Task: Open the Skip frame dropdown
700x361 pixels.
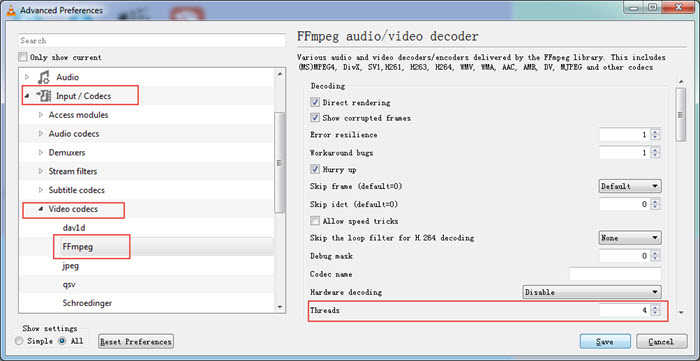Action: pyautogui.click(x=630, y=186)
